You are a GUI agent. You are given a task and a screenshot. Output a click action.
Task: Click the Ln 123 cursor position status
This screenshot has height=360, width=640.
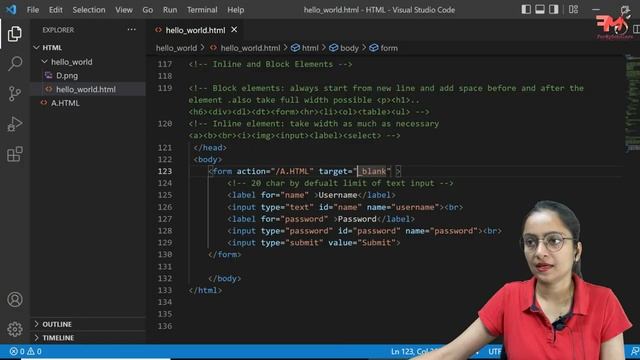pos(414,351)
